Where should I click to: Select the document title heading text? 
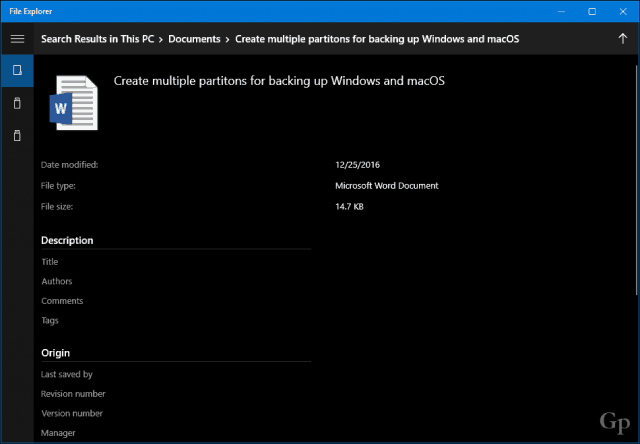point(279,81)
